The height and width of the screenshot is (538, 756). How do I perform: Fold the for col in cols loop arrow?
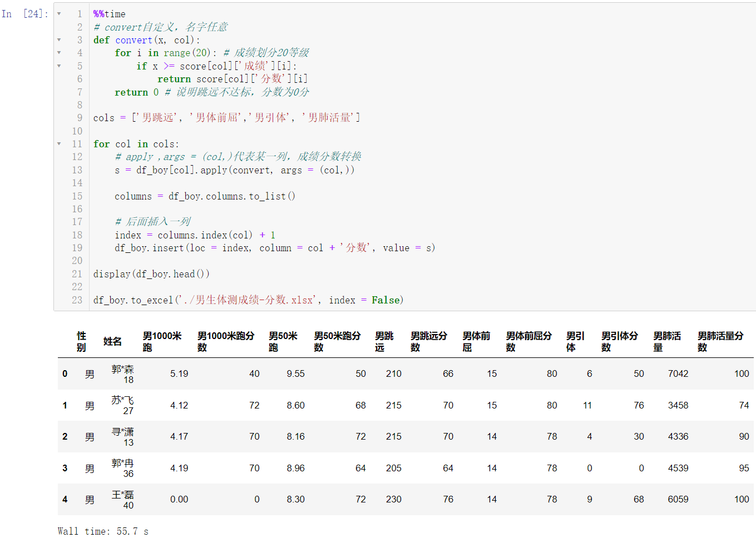click(x=59, y=144)
